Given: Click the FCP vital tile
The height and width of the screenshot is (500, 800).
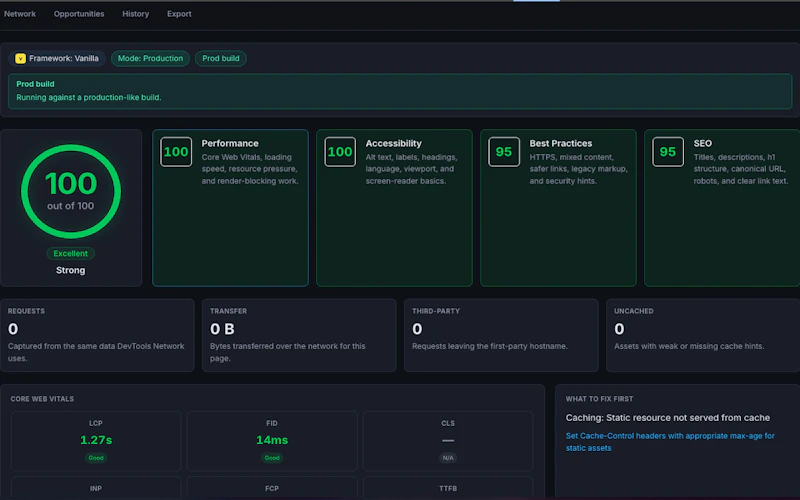Looking at the screenshot, I should [272, 488].
